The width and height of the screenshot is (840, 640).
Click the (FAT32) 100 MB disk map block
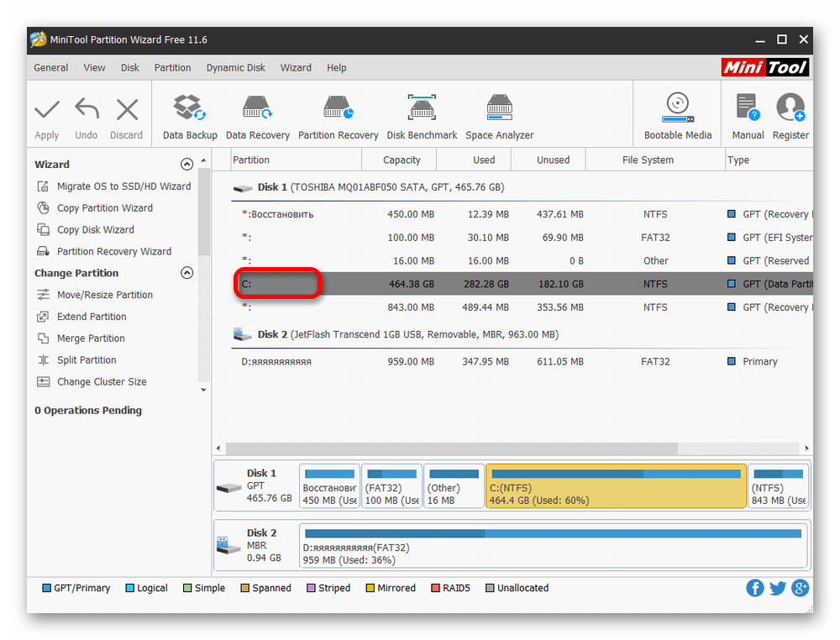pyautogui.click(x=391, y=486)
